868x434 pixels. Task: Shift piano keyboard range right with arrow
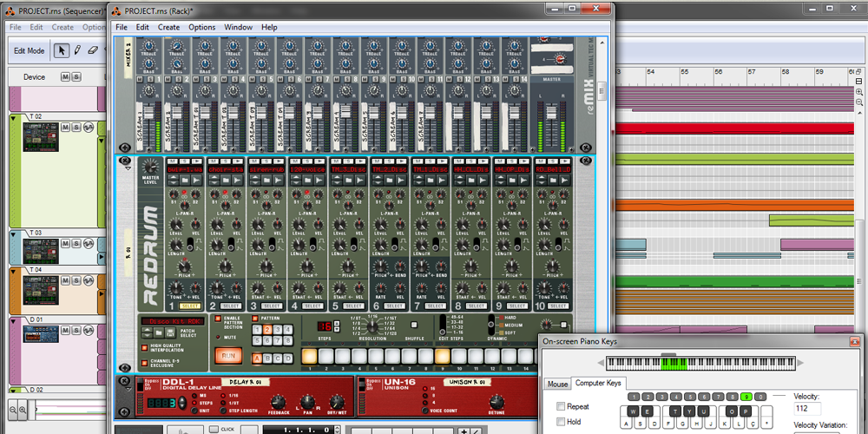coord(800,363)
